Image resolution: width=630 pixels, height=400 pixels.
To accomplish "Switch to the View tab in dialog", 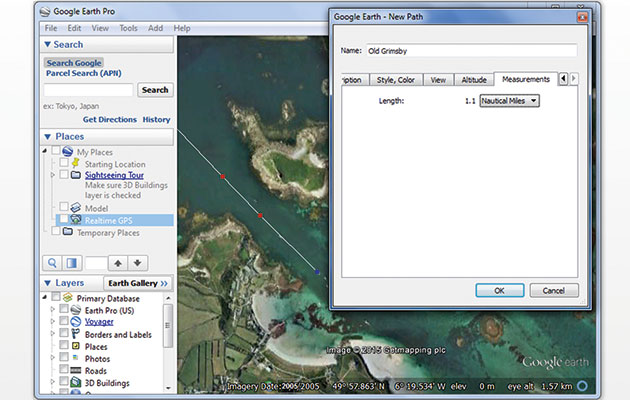I will (x=438, y=80).
